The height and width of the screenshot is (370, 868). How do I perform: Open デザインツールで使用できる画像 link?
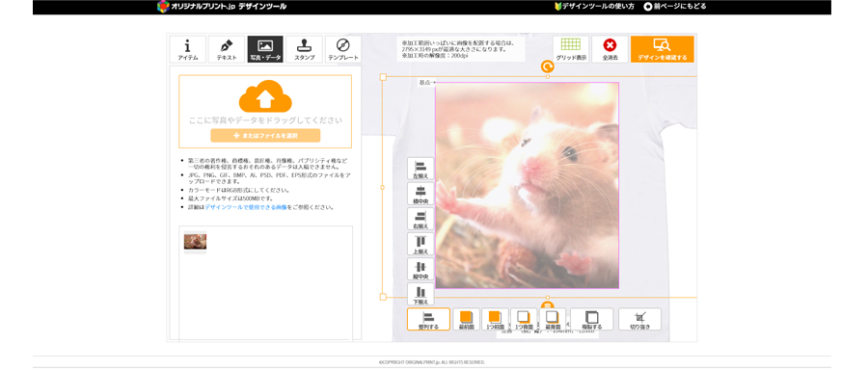(x=246, y=207)
